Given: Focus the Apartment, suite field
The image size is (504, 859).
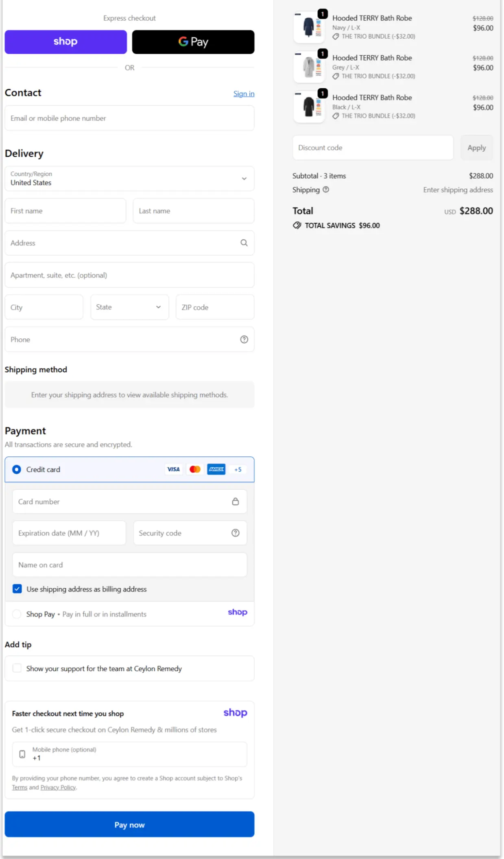Looking at the screenshot, I should pos(129,275).
